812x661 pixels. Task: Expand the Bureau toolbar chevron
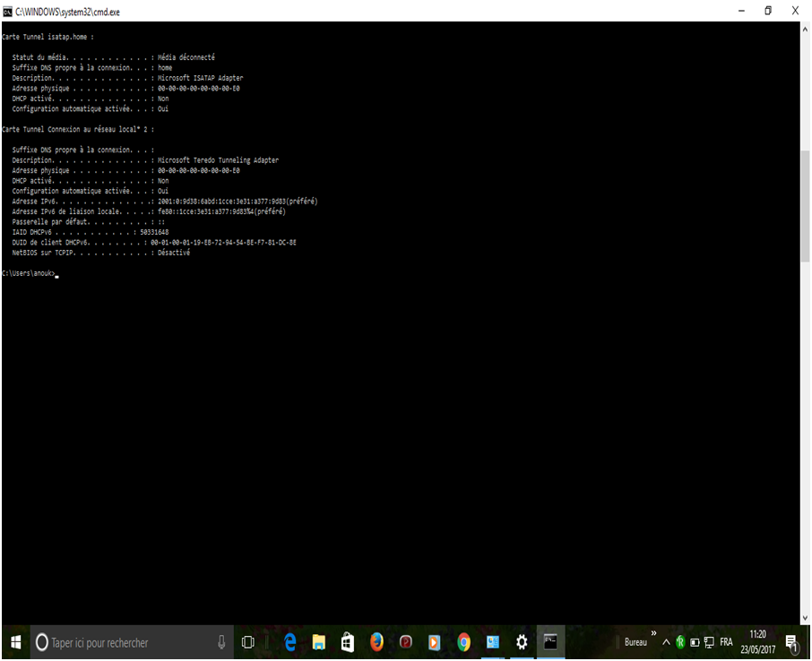(653, 633)
